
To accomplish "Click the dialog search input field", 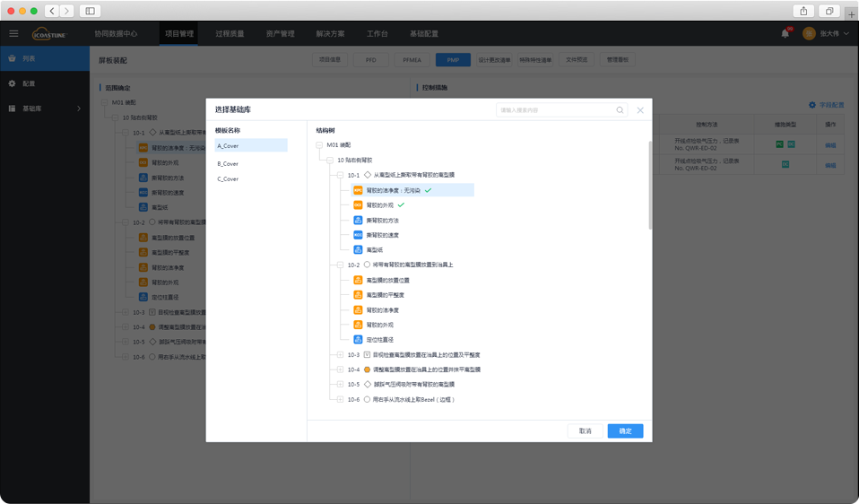I will 556,110.
